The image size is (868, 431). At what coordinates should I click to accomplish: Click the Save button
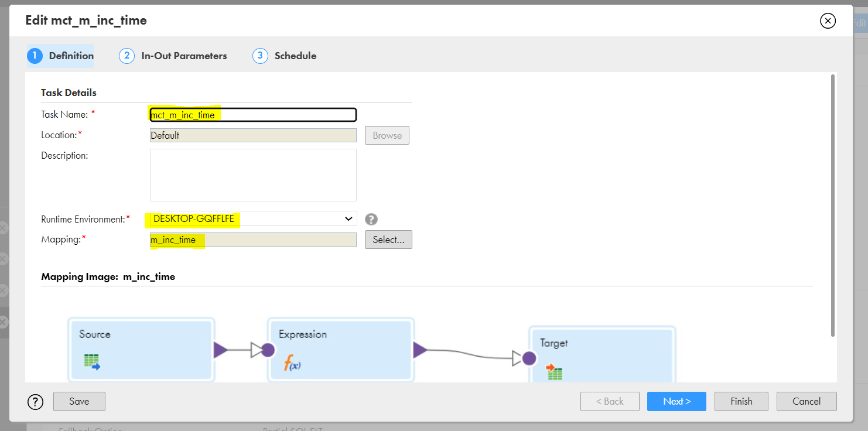[79, 401]
